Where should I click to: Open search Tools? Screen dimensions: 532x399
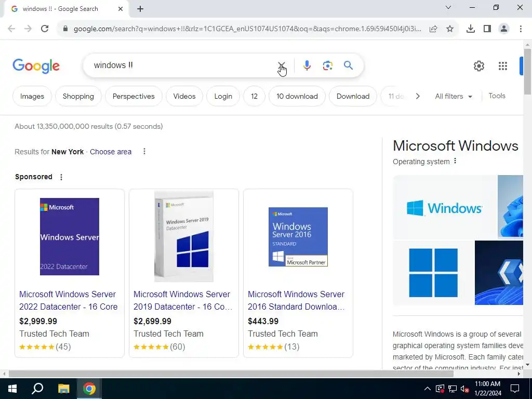pyautogui.click(x=497, y=96)
